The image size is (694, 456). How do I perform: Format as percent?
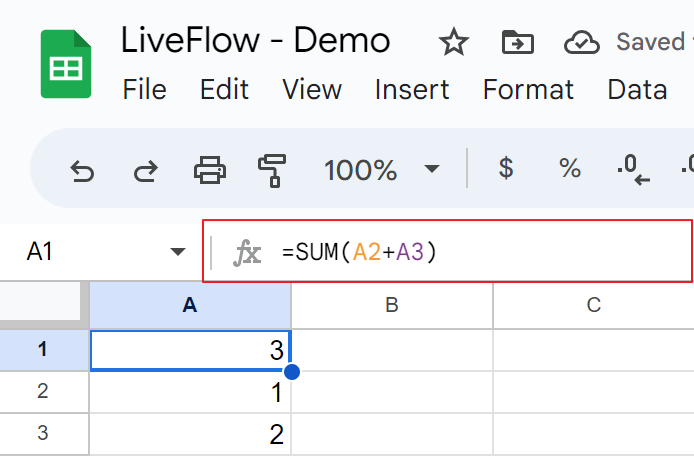click(570, 168)
